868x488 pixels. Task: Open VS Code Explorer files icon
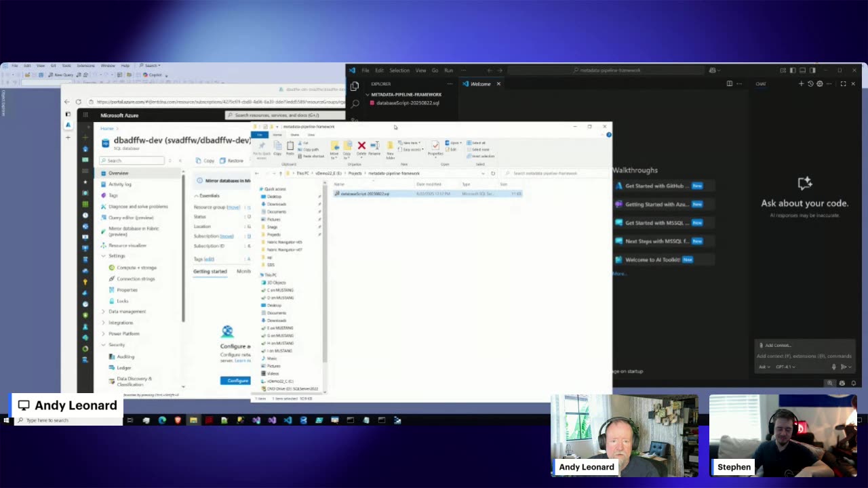click(x=354, y=86)
